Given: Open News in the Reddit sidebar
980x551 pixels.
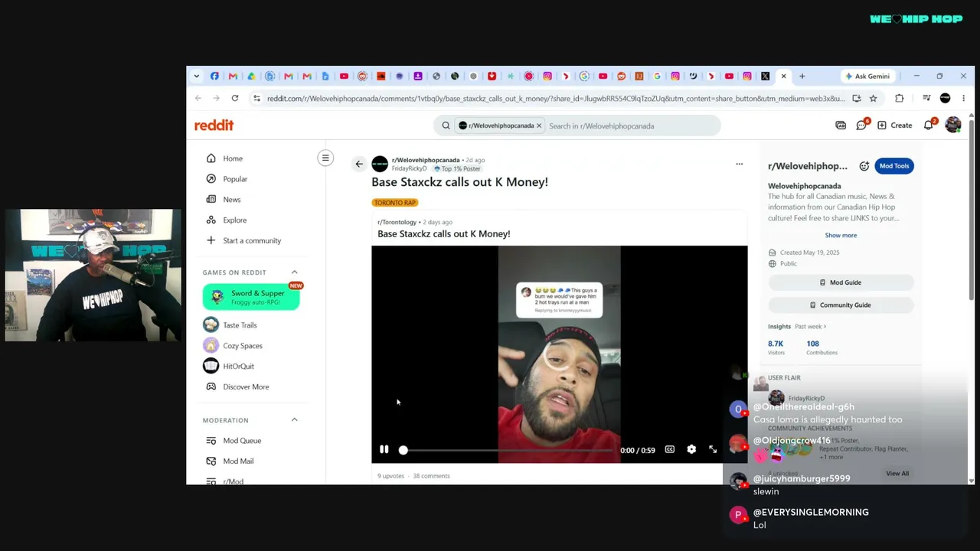Looking at the screenshot, I should click(x=231, y=200).
